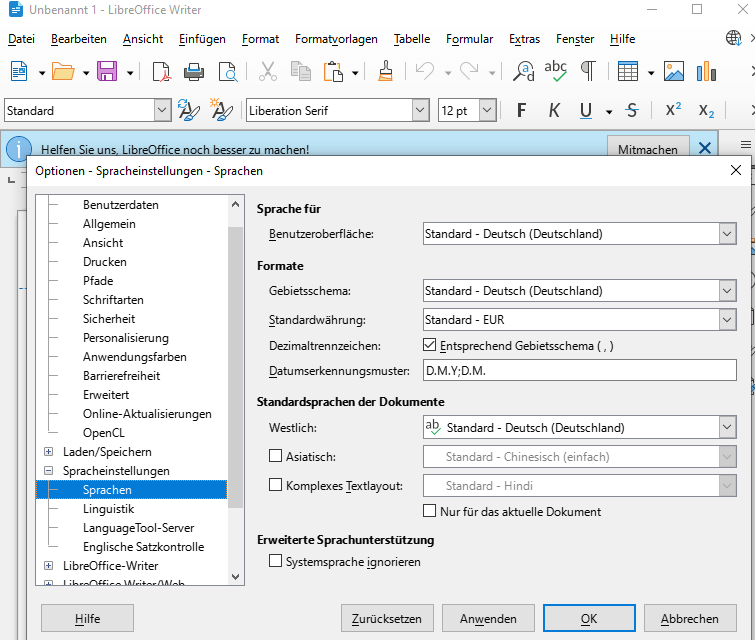Open the Liberation Serif font name dropdown
755x640 pixels.
(x=420, y=110)
